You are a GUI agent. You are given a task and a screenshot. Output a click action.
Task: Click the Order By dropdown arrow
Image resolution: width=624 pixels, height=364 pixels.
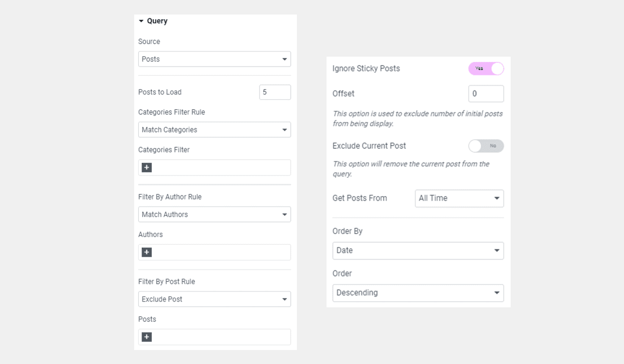(497, 250)
